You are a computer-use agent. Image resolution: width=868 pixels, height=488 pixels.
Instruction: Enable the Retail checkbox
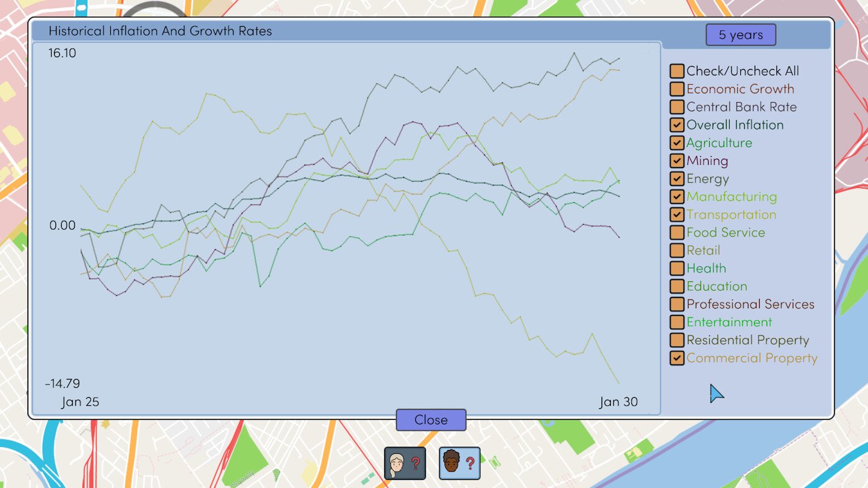[677, 251]
